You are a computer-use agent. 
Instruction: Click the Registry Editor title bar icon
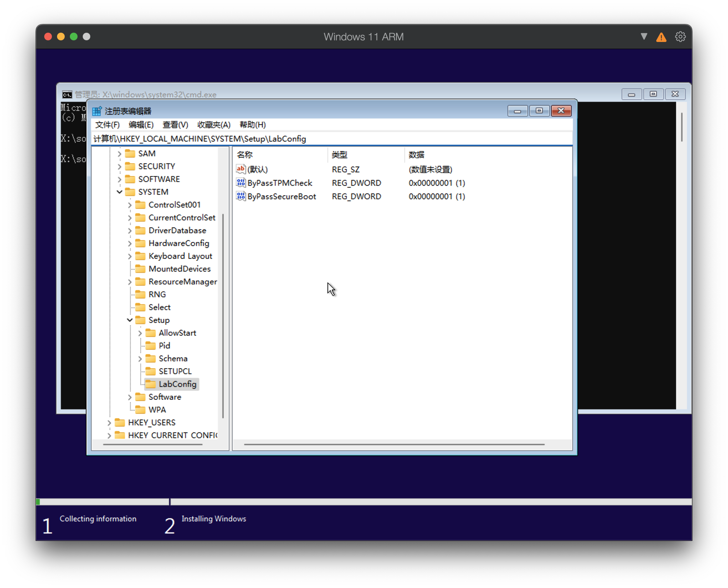click(97, 111)
